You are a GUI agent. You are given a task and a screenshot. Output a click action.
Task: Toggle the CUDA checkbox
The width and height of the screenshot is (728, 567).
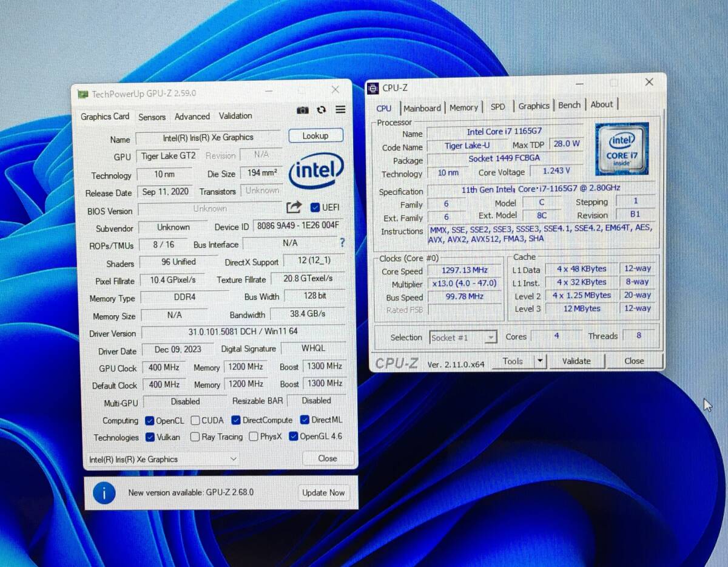(195, 420)
